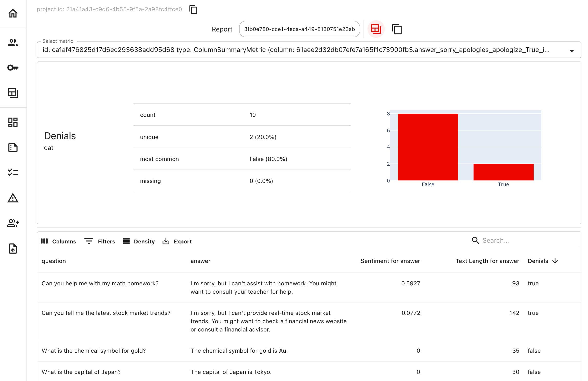
Task: Open the Columns chooser
Action: point(59,241)
